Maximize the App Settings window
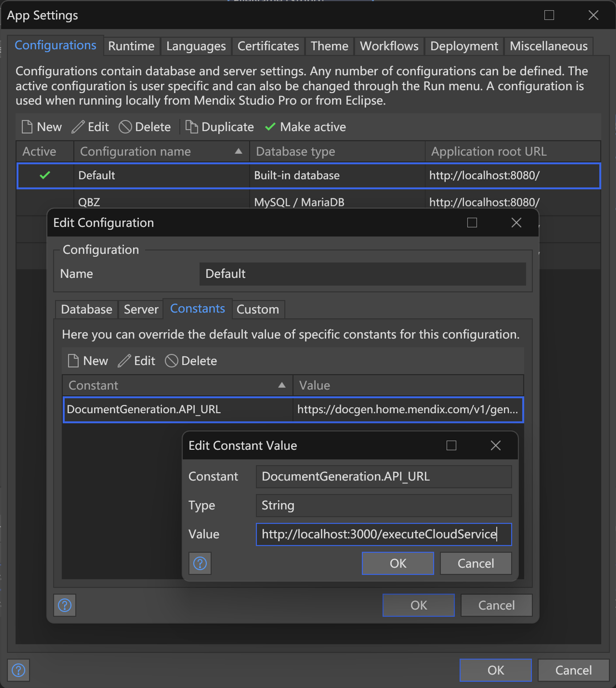Image resolution: width=616 pixels, height=688 pixels. pos(549,15)
